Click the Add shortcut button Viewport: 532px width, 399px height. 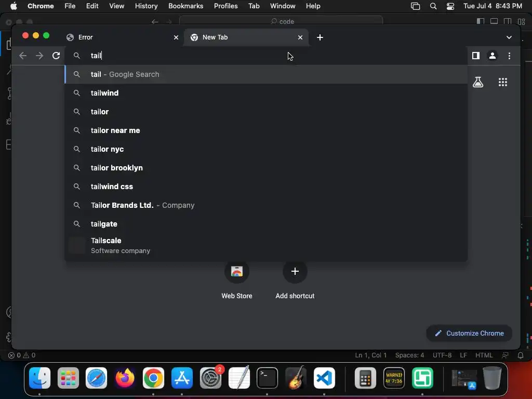click(295, 280)
